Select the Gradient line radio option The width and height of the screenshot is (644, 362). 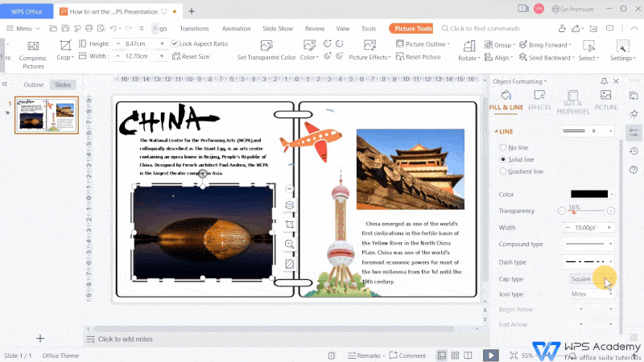pyautogui.click(x=503, y=171)
